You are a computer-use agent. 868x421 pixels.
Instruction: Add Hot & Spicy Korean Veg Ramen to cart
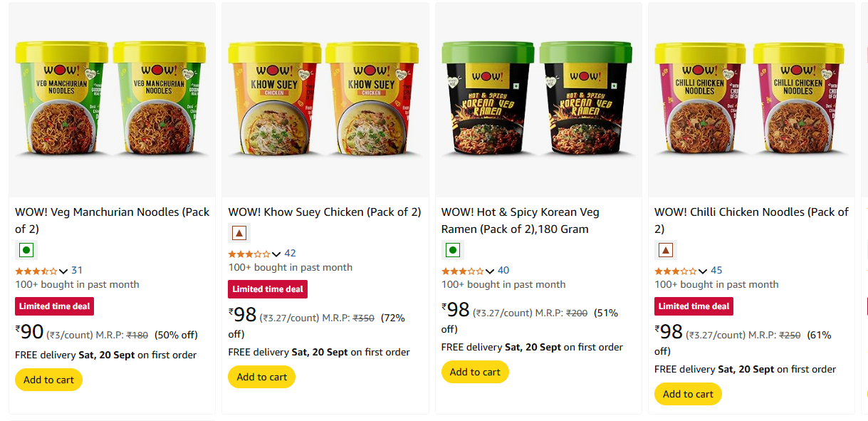(x=475, y=372)
